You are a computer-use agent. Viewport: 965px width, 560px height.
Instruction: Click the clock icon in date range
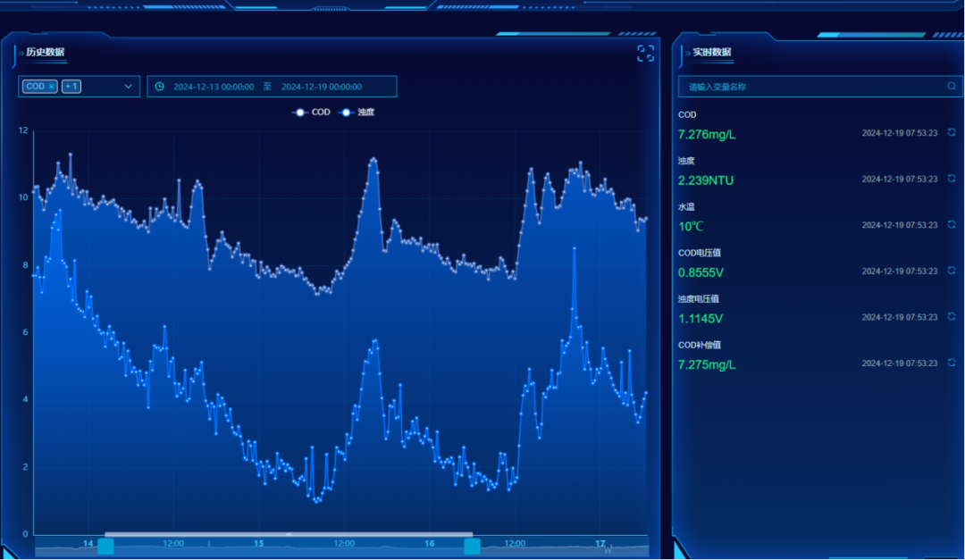[x=159, y=86]
